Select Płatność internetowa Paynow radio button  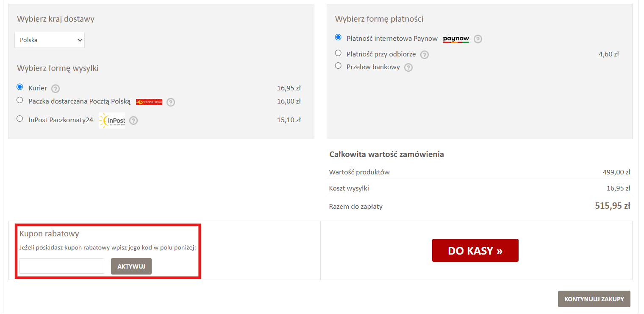pyautogui.click(x=338, y=37)
